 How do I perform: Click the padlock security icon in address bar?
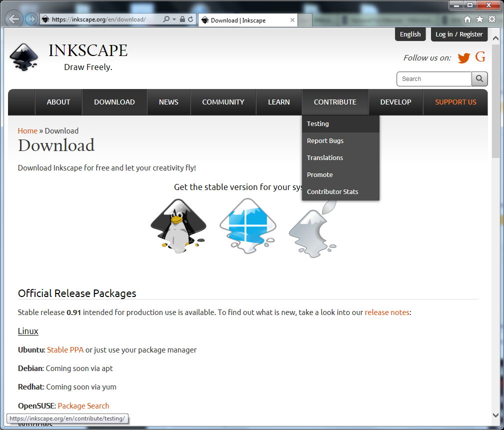(x=182, y=19)
